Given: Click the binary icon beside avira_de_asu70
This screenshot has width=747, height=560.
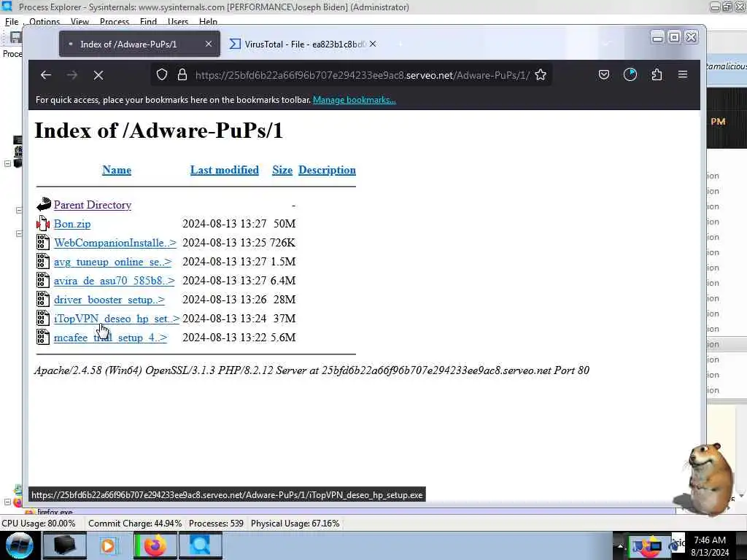Looking at the screenshot, I should (43, 281).
